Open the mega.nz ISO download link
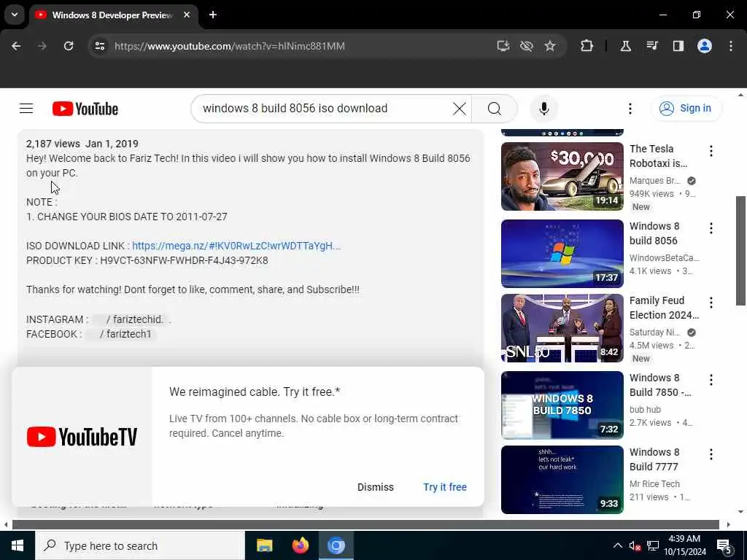The width and height of the screenshot is (747, 560). (236, 246)
